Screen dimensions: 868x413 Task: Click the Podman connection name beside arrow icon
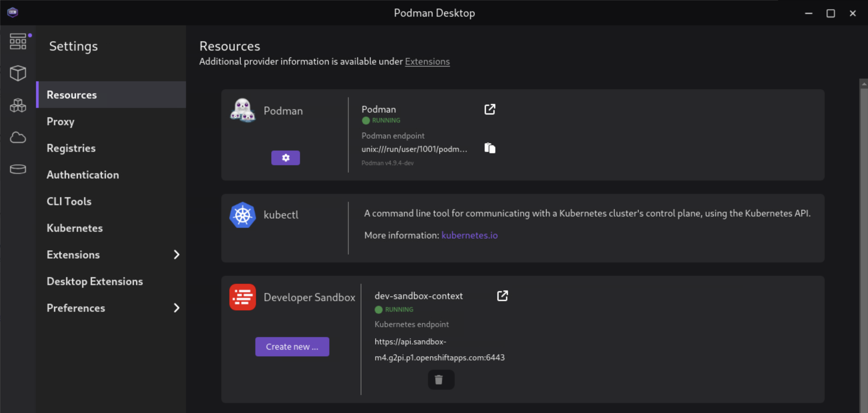click(379, 109)
